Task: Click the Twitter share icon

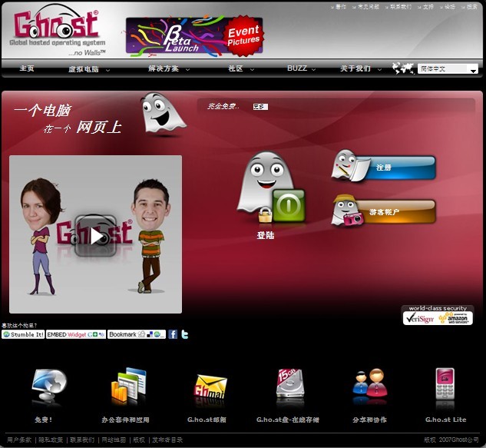Action: tap(184, 334)
